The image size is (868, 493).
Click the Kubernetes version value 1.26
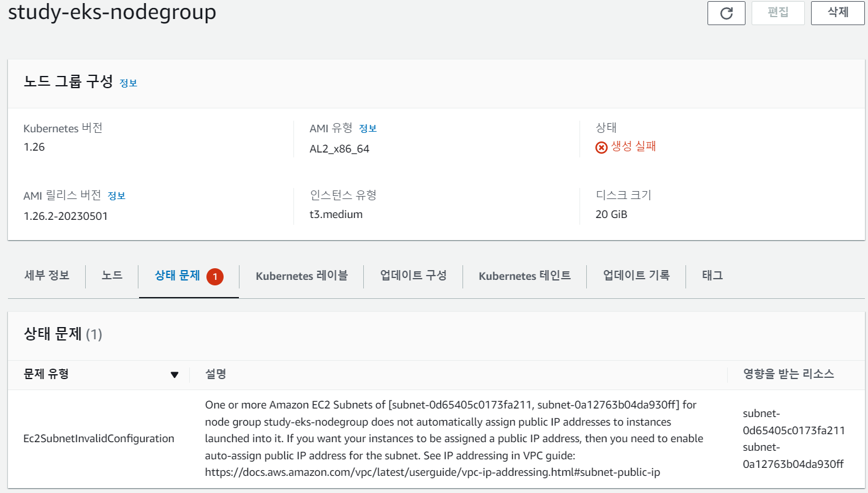(x=34, y=147)
